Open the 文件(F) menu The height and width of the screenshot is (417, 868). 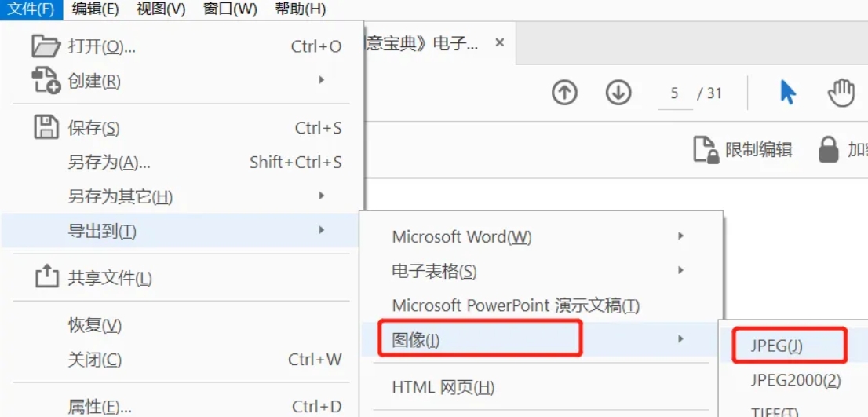click(31, 9)
